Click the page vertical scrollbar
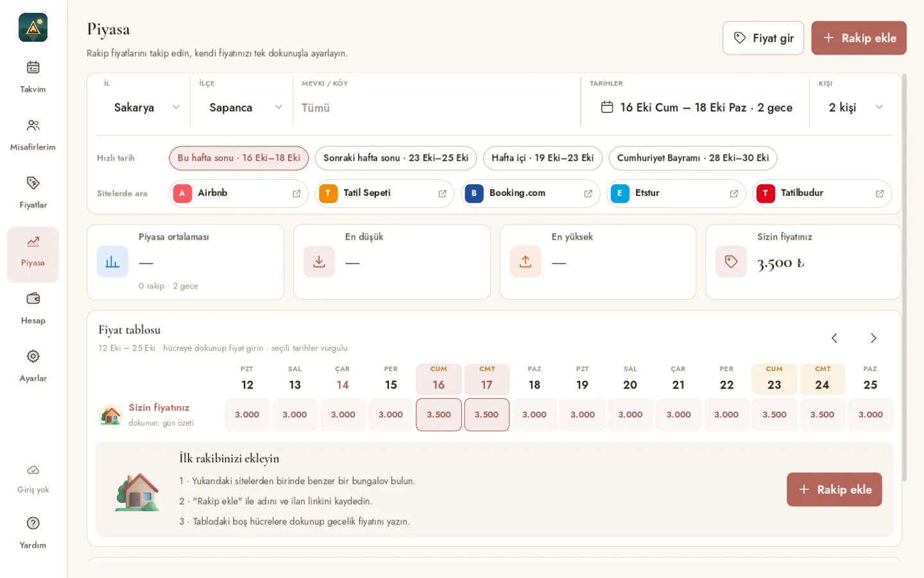This screenshot has height=578, width=924. click(904, 277)
